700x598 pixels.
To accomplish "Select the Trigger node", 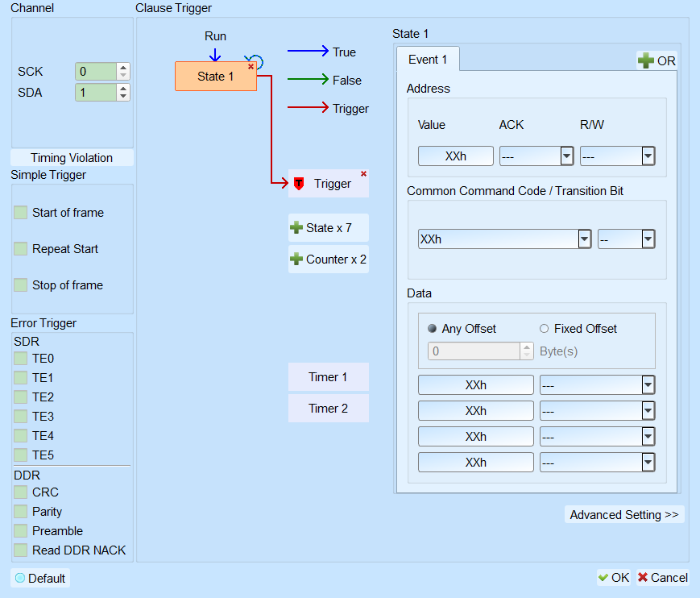I will tap(329, 184).
